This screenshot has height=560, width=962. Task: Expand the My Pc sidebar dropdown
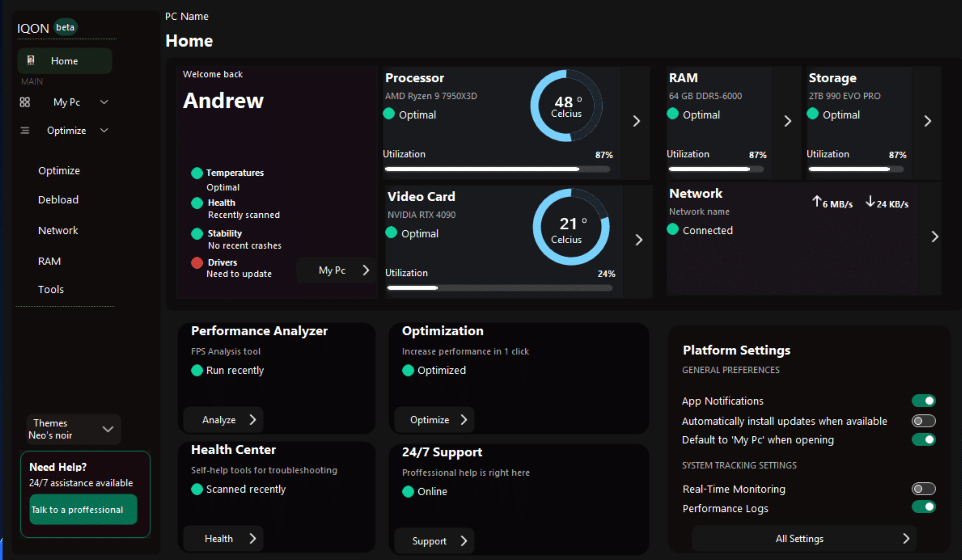[104, 102]
